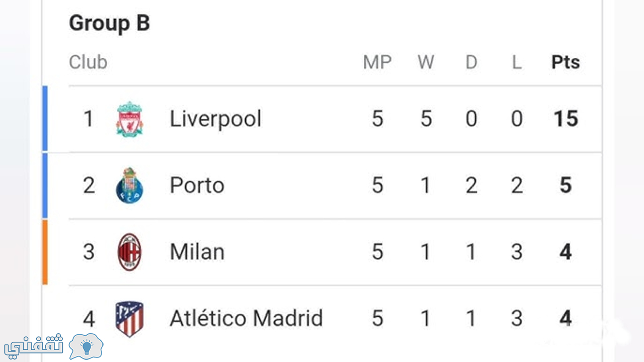This screenshot has height=362, width=644.
Task: Click Liverpool's 15 points value
Action: 566,119
